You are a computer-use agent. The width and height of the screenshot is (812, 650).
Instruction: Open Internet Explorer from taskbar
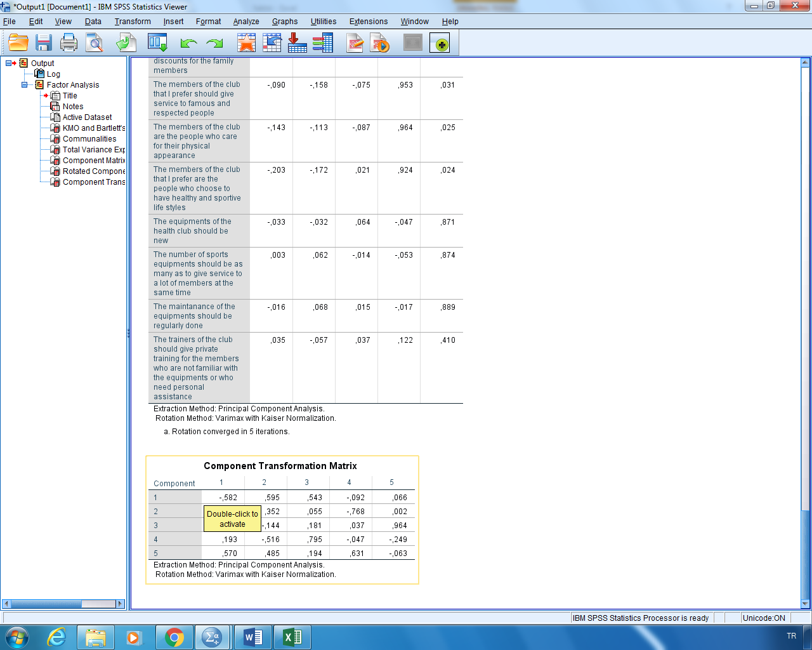click(x=57, y=637)
